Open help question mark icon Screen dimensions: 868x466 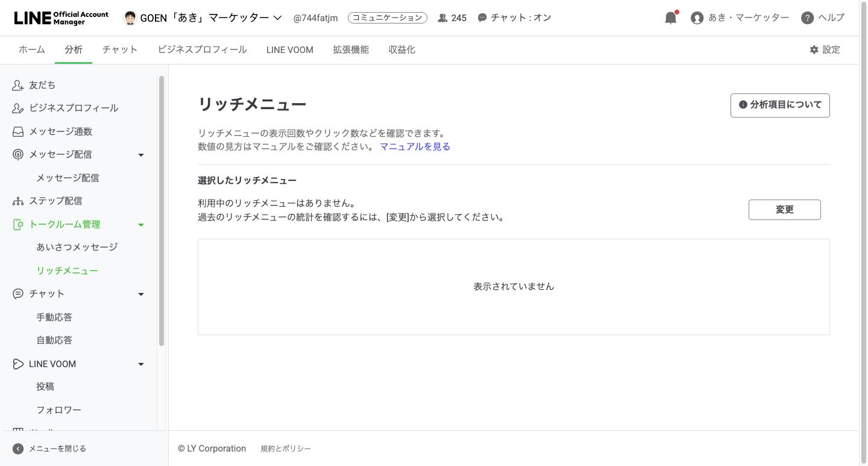coord(807,18)
